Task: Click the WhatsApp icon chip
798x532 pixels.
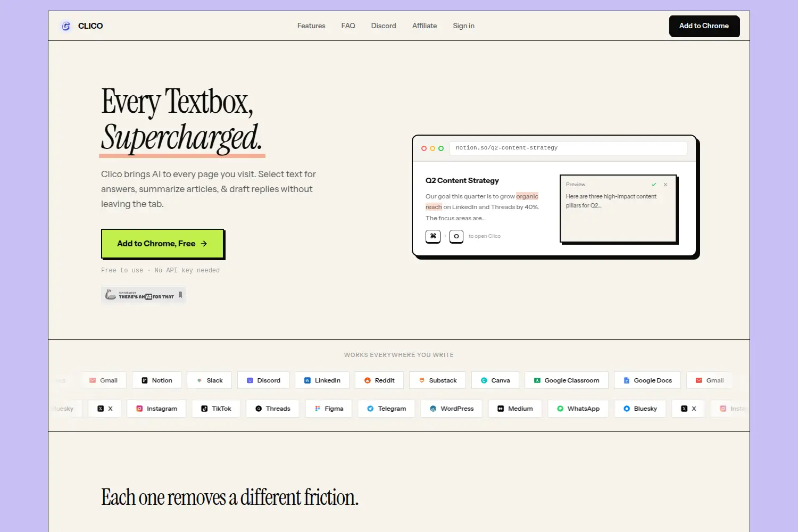Action: 578,409
